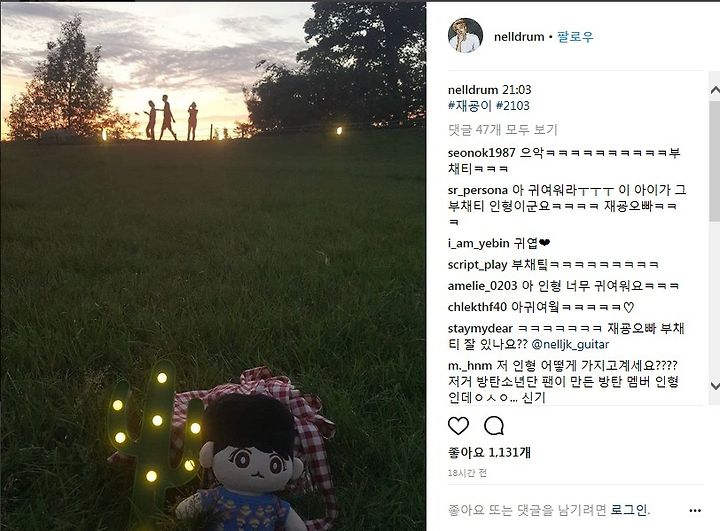Click the comment bubble icon
This screenshot has width=720, height=531.
494,426
